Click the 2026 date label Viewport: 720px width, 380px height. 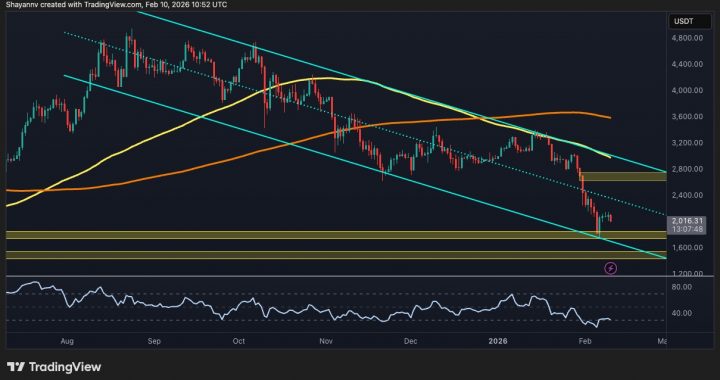498,341
